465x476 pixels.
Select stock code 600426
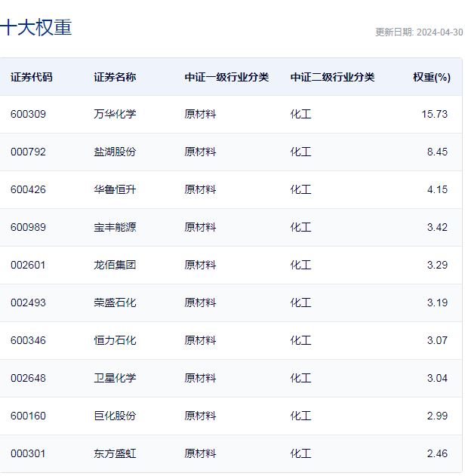click(x=28, y=190)
